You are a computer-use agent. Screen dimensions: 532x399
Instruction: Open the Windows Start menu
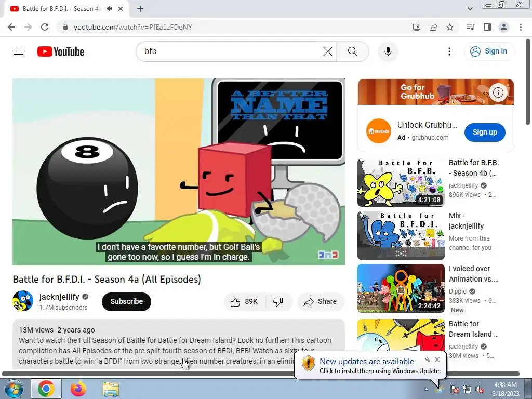tap(14, 389)
